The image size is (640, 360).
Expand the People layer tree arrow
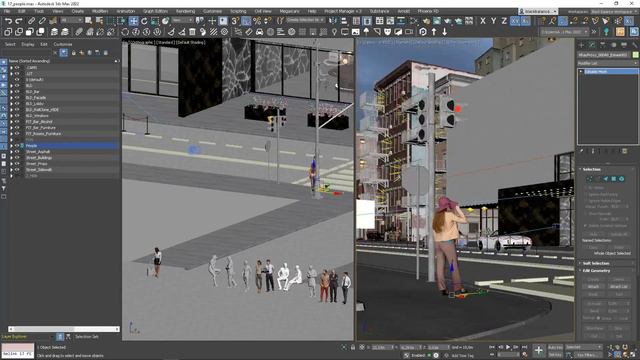(11, 146)
